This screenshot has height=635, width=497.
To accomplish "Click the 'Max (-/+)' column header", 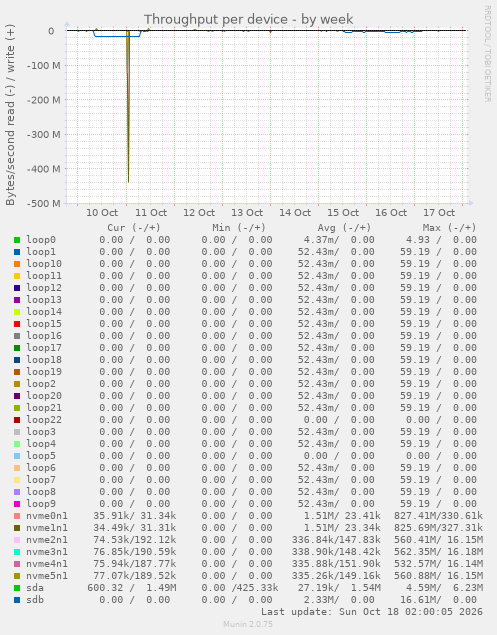I will point(449,228).
